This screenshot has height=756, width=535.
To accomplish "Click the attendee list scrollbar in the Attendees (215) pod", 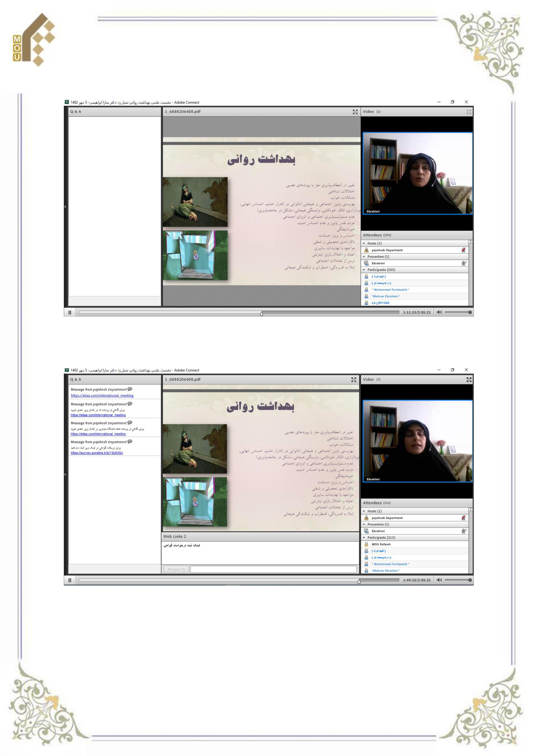I will [471, 541].
